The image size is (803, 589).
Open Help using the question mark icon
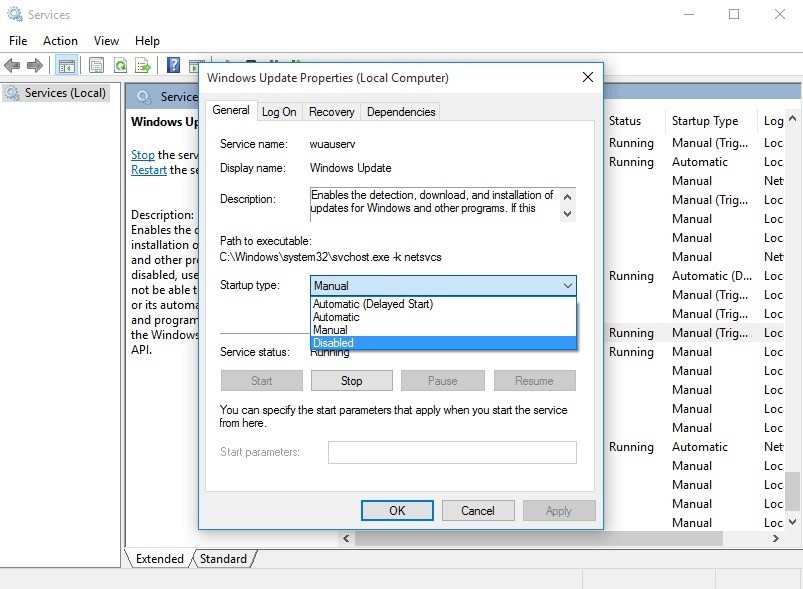172,64
